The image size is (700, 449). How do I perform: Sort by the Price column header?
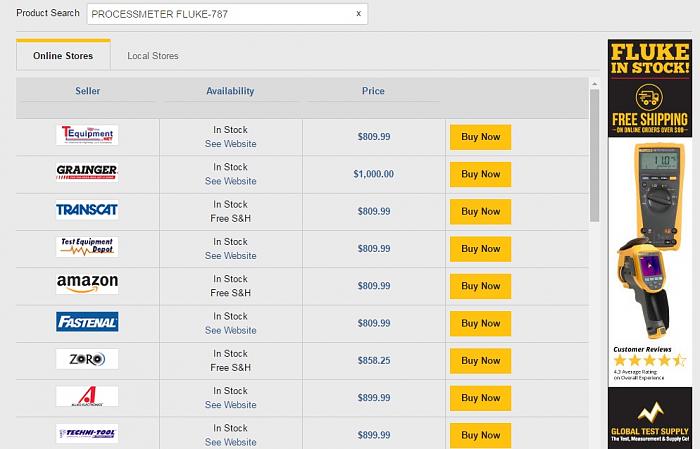tap(373, 91)
